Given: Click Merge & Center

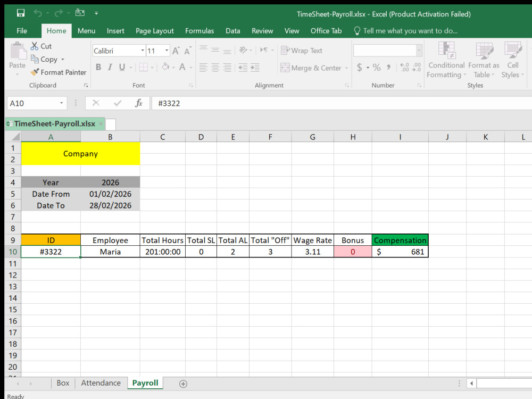Looking at the screenshot, I should tap(311, 68).
